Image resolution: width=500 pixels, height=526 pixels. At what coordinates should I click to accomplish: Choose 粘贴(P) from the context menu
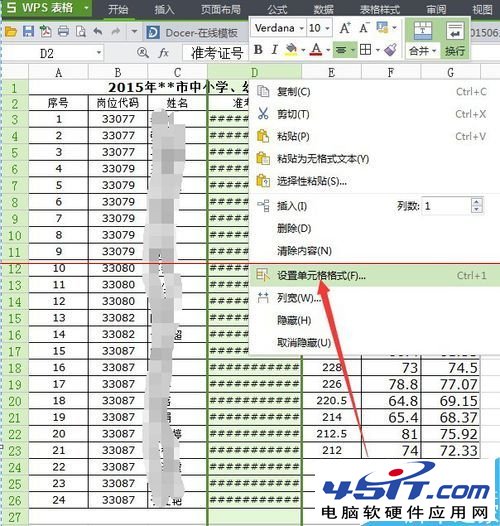[373, 137]
